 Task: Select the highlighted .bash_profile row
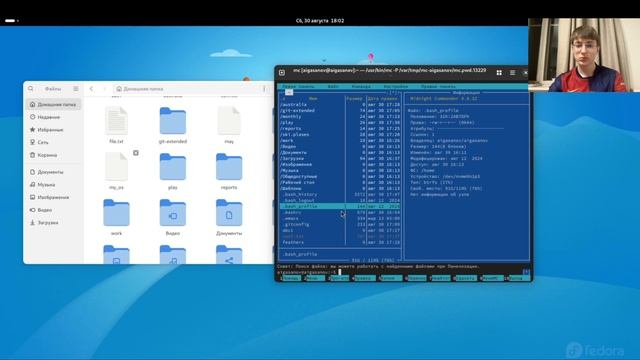pos(340,207)
